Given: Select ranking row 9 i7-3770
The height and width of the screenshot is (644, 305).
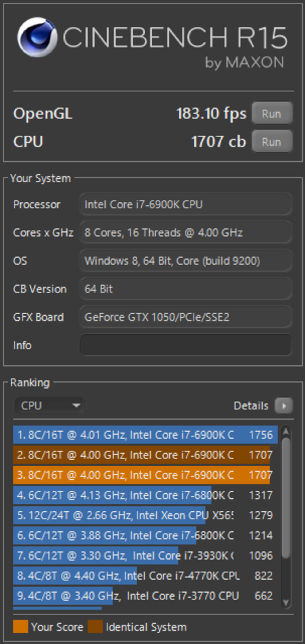Looking at the screenshot, I should [145, 596].
